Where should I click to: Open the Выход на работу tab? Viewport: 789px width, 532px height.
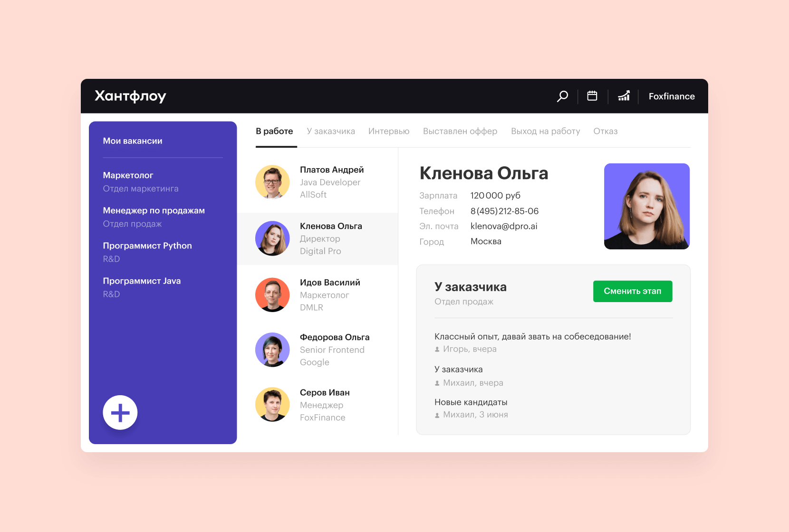coord(545,131)
